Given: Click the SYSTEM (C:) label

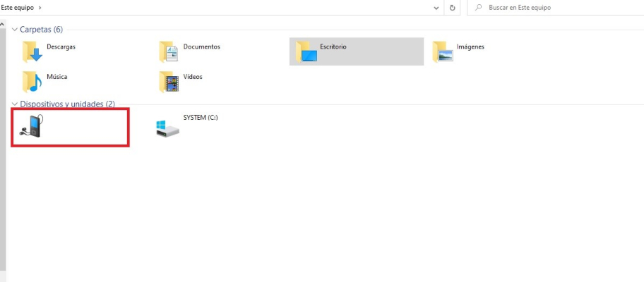Looking at the screenshot, I should pyautogui.click(x=201, y=118).
